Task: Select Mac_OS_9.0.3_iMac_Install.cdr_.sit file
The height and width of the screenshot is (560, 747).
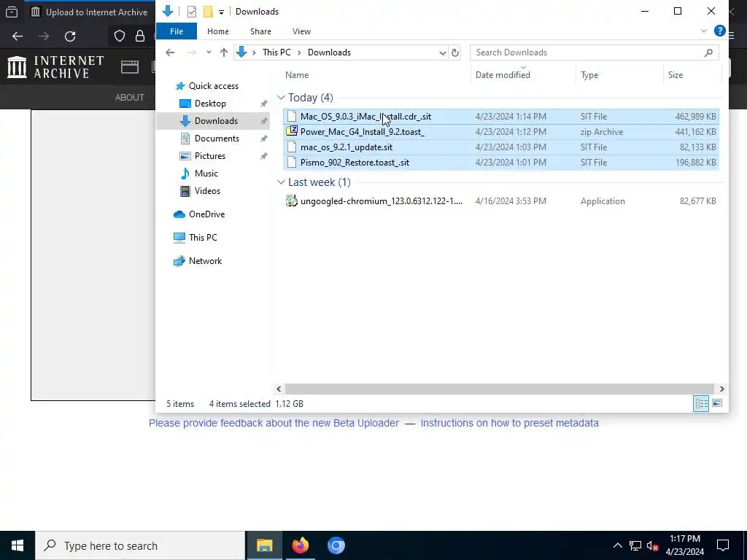Action: [x=500, y=117]
